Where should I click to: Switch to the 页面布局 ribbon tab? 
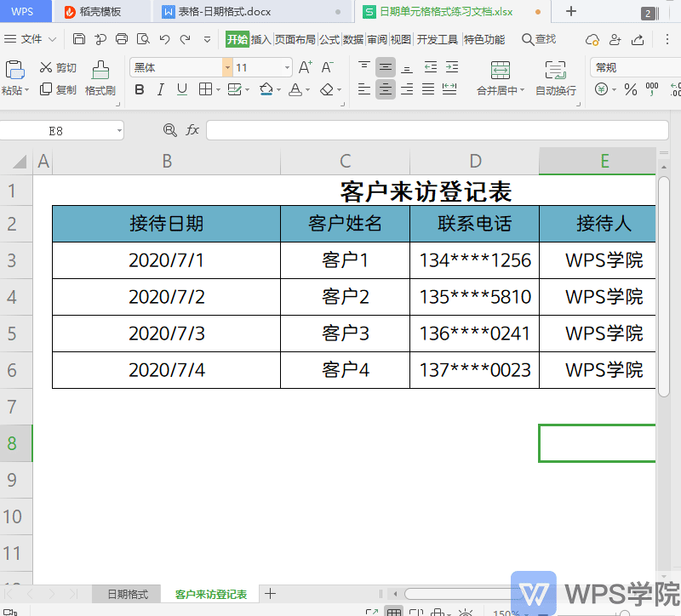click(295, 39)
